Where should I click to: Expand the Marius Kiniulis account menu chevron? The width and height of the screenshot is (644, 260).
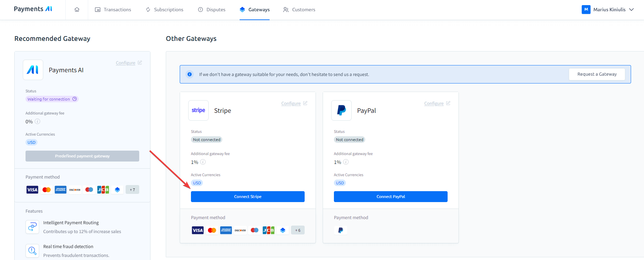pyautogui.click(x=631, y=10)
